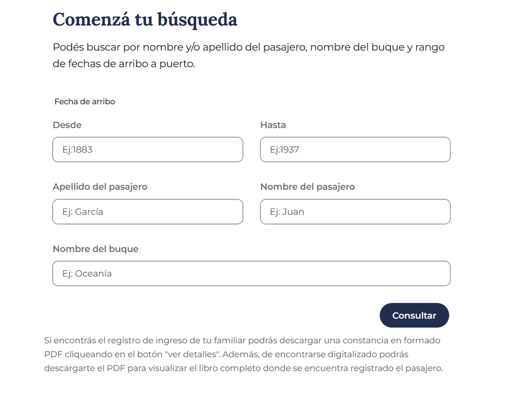Image resolution: width=532 pixels, height=401 pixels.
Task: Click the note line beginning 'Si encontrás el registro'
Action: pos(242,340)
